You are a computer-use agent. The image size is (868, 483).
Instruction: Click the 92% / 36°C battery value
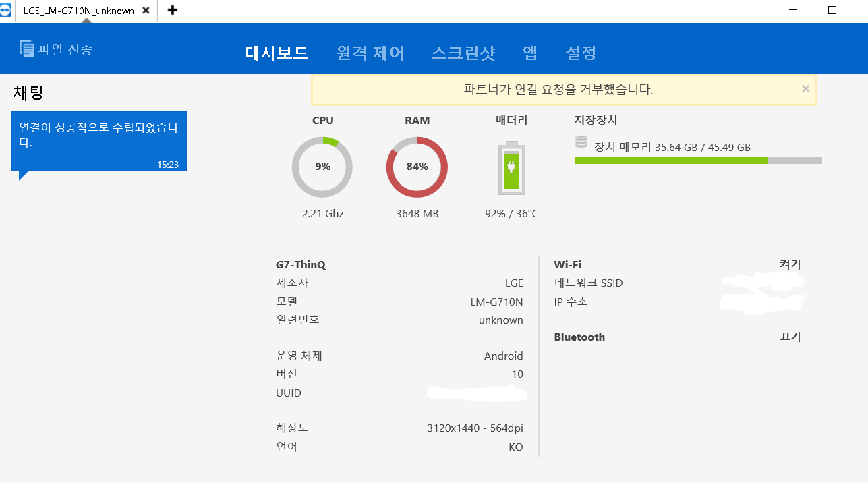coord(512,213)
